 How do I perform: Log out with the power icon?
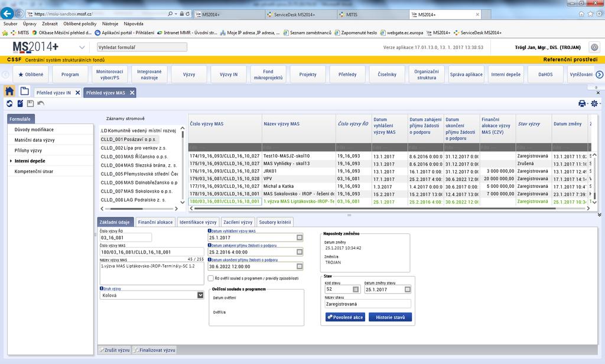click(x=594, y=47)
